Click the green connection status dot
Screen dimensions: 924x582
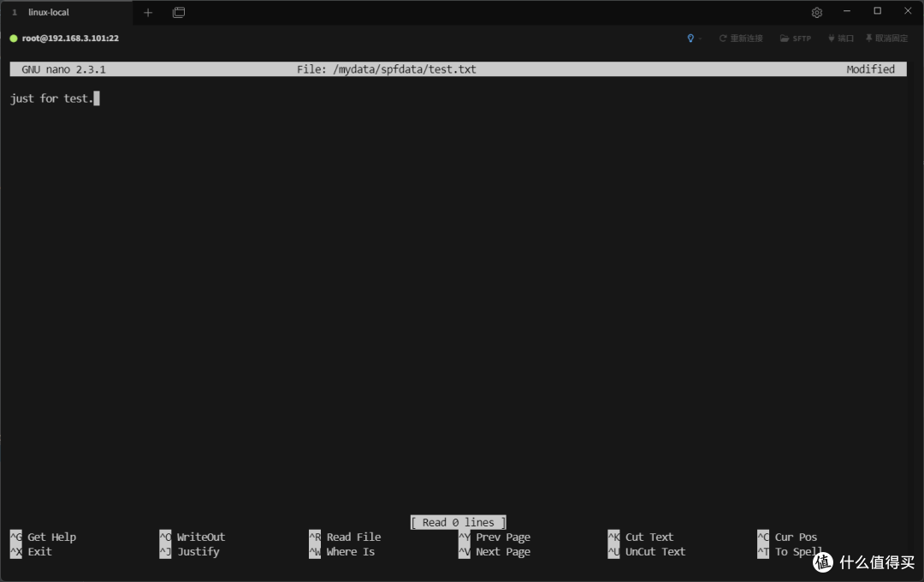(x=14, y=39)
